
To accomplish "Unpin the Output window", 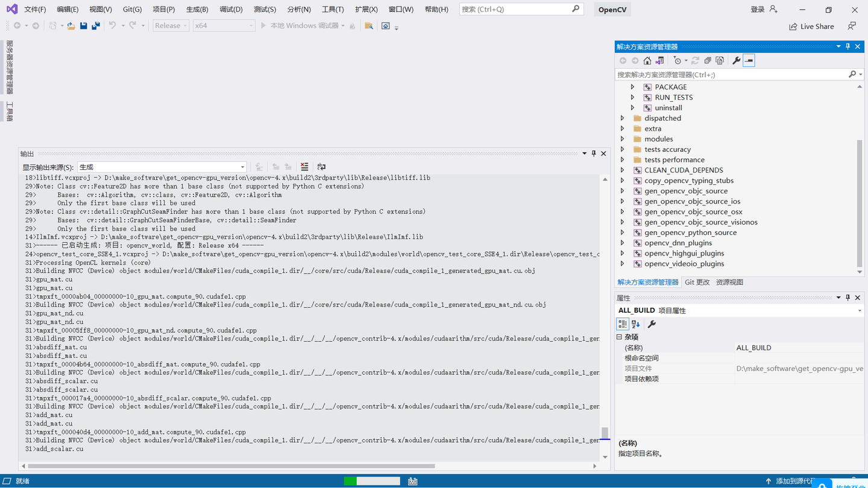I will click(594, 153).
